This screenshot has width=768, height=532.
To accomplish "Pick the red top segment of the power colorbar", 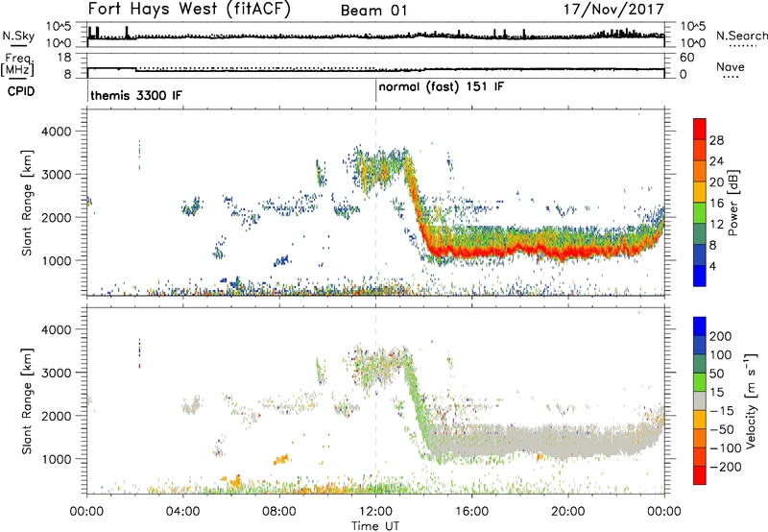I will click(700, 130).
